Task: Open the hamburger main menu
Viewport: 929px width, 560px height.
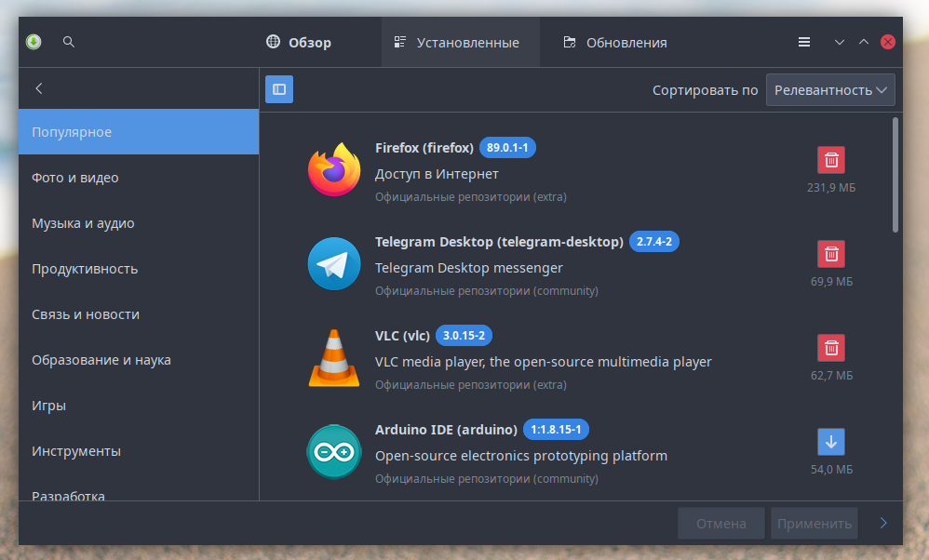Action: tap(804, 42)
